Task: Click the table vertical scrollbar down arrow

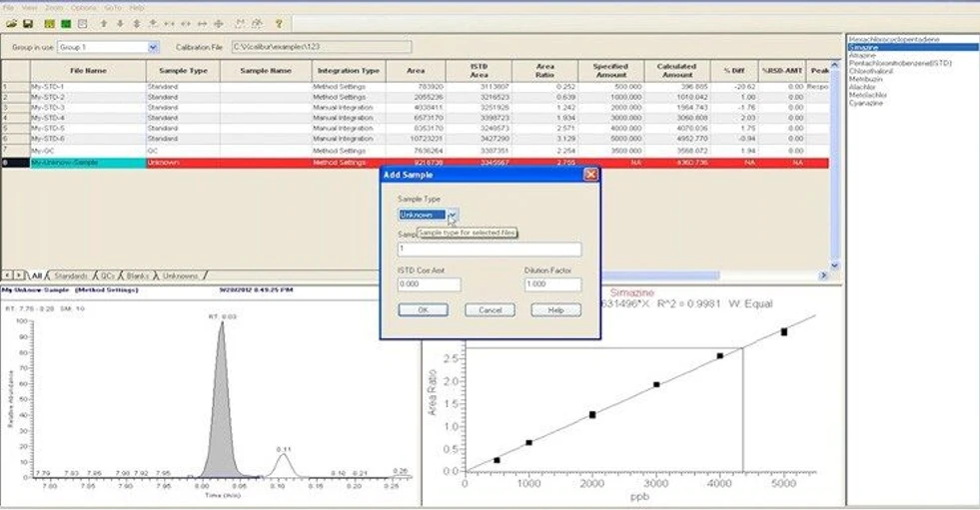Action: (834, 265)
